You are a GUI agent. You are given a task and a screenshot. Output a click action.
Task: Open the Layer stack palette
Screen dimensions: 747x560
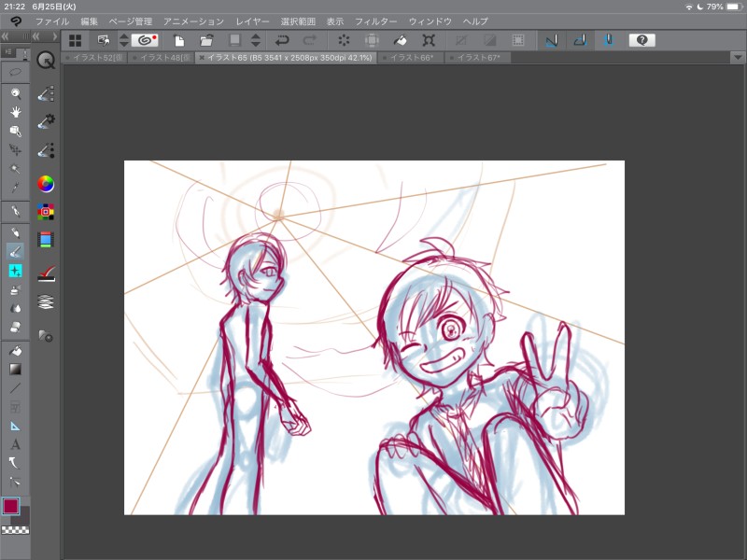pyautogui.click(x=46, y=301)
